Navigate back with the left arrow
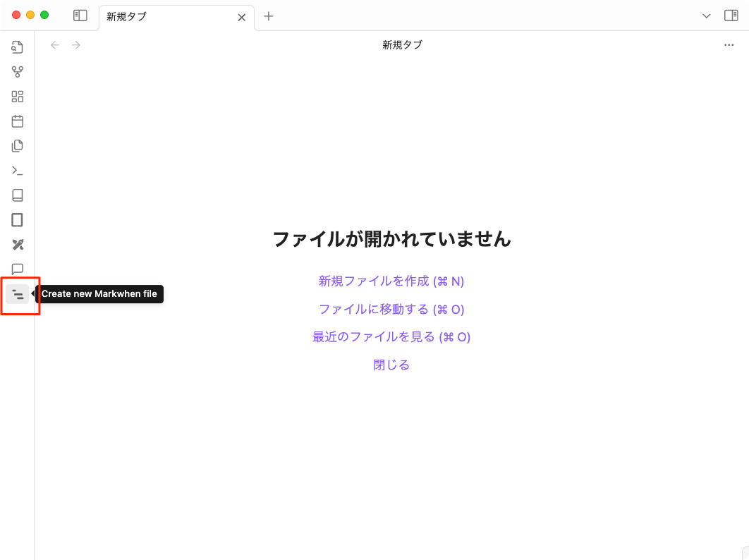Screen dimensions: 749x560 pos(55,45)
